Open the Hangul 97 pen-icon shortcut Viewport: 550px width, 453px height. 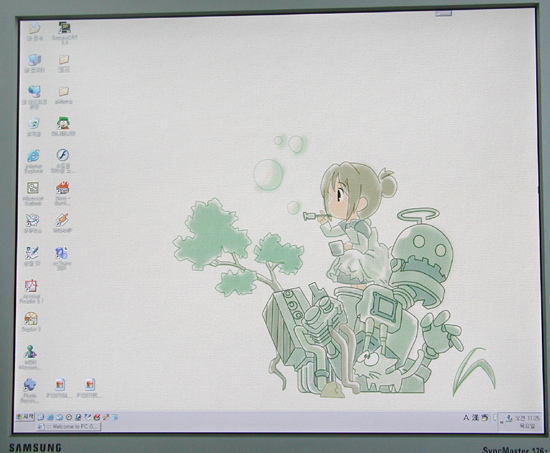32,257
